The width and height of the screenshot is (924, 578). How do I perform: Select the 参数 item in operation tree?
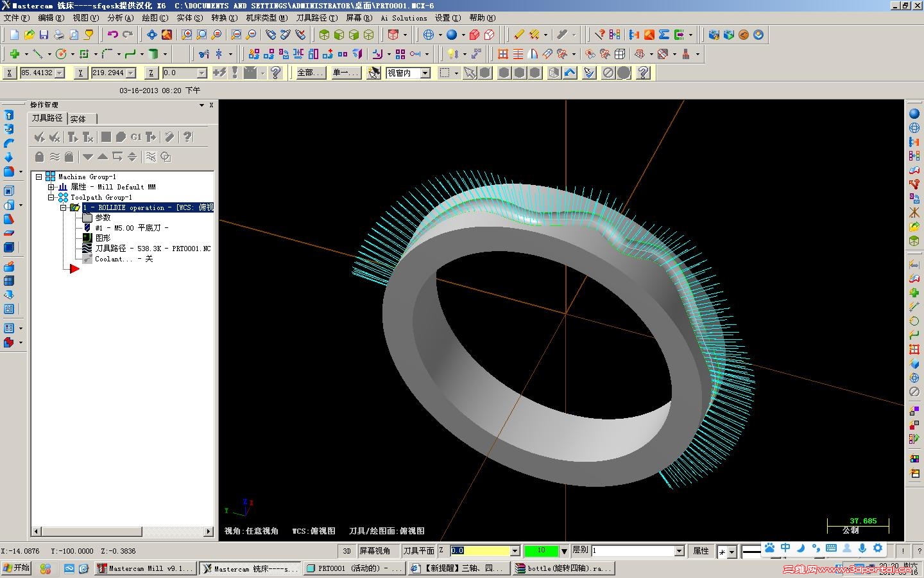[103, 218]
